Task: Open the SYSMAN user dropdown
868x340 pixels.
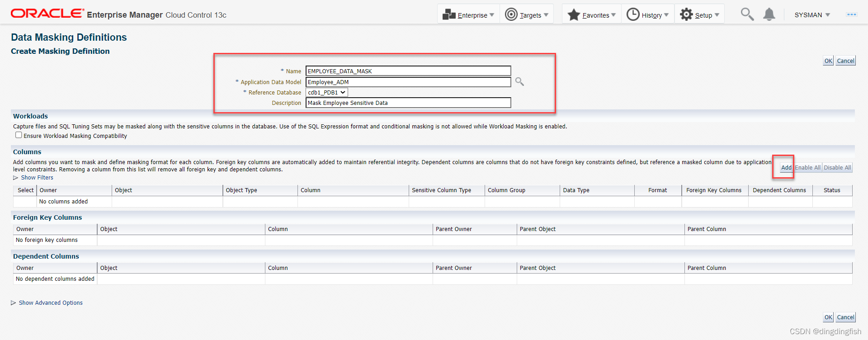Action: point(812,15)
